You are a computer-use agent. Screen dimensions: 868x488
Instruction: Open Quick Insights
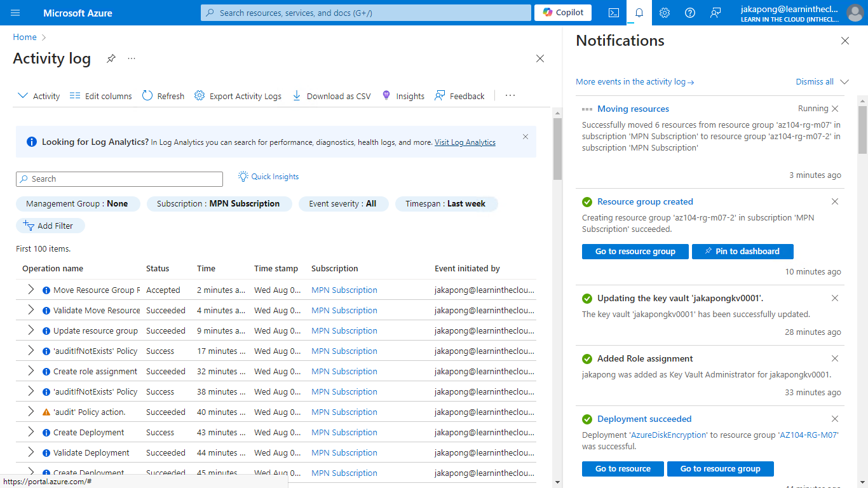click(268, 177)
